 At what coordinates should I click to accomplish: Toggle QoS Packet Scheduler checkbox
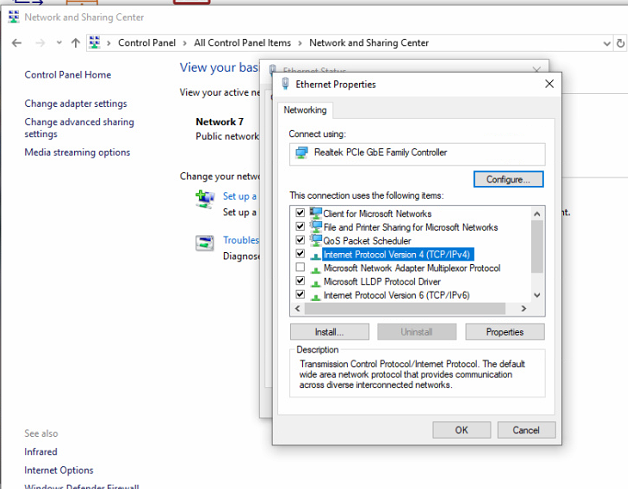coord(300,240)
